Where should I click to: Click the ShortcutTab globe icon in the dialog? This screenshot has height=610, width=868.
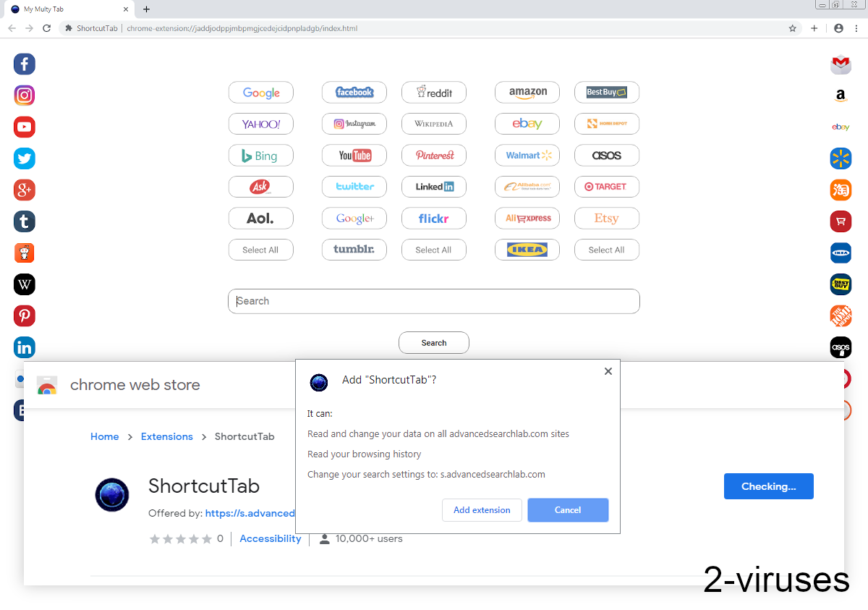point(319,383)
